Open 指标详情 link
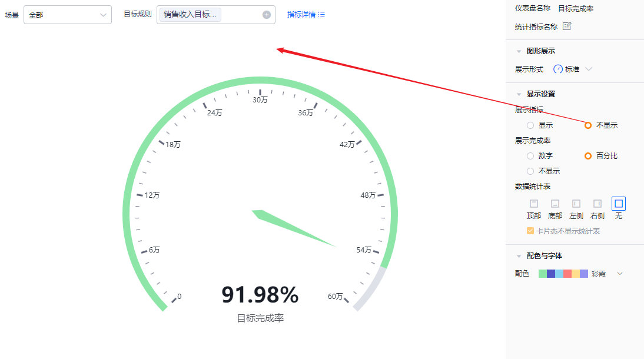Image resolution: width=644 pixels, height=359 pixels. point(301,14)
